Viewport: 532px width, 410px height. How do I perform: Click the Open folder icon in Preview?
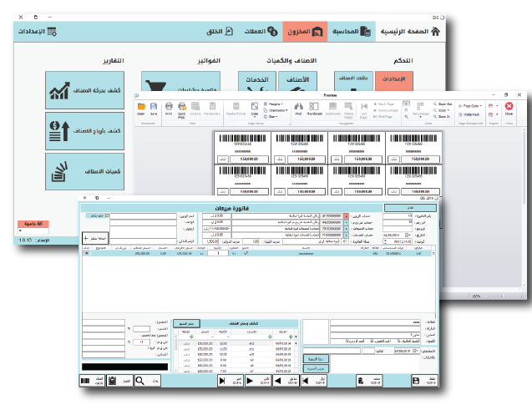click(141, 108)
